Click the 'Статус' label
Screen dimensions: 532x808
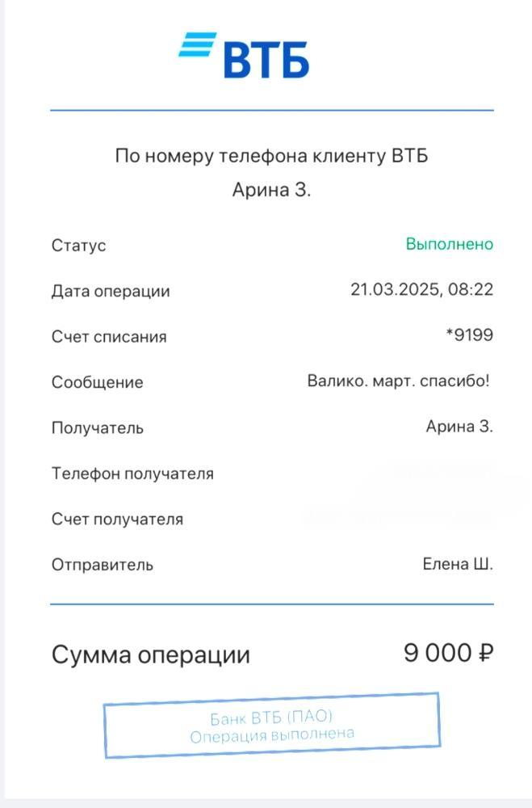78,246
